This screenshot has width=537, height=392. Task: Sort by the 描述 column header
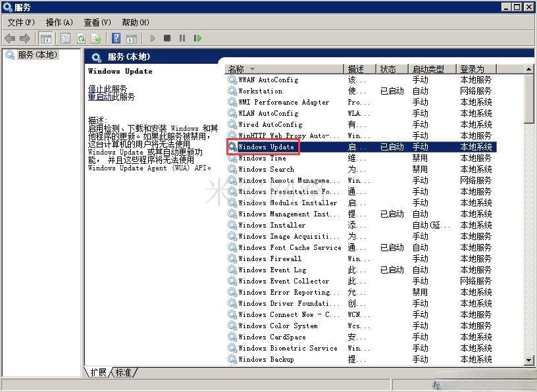click(360, 69)
